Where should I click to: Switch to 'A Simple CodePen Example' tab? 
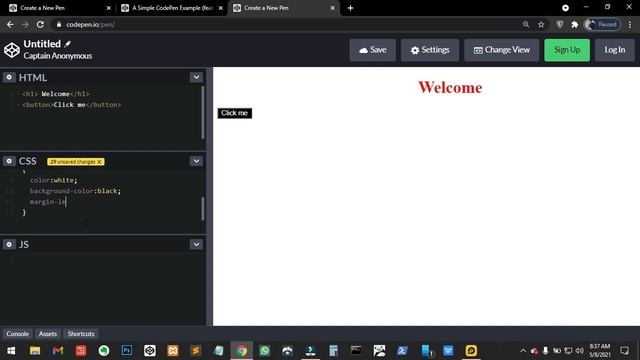pyautogui.click(x=173, y=8)
